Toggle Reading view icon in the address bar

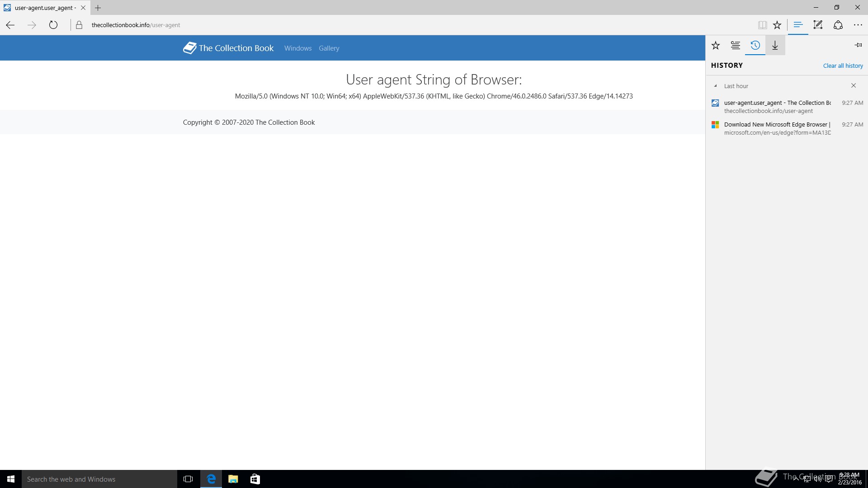click(x=762, y=25)
